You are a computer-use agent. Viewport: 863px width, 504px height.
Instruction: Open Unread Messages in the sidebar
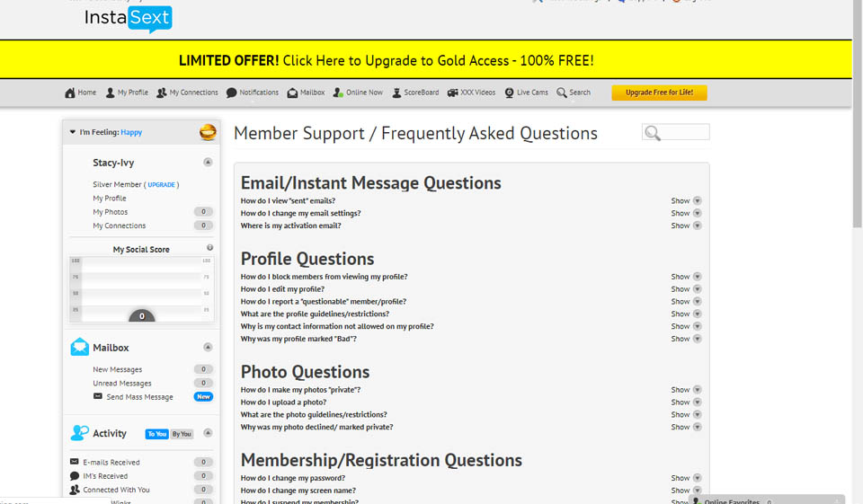point(121,383)
